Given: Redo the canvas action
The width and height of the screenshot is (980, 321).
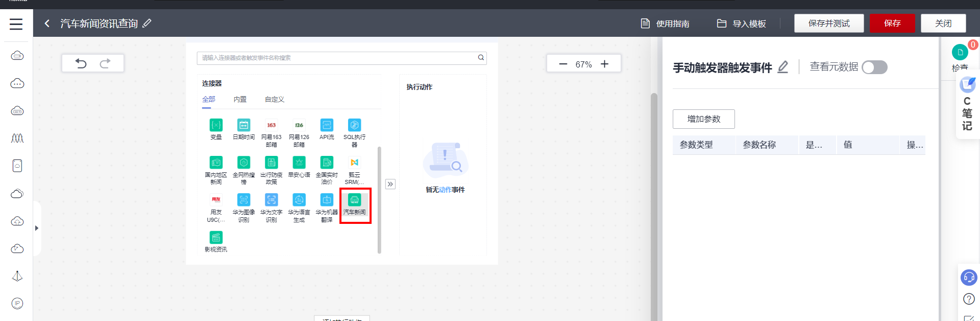Looking at the screenshot, I should click(105, 63).
